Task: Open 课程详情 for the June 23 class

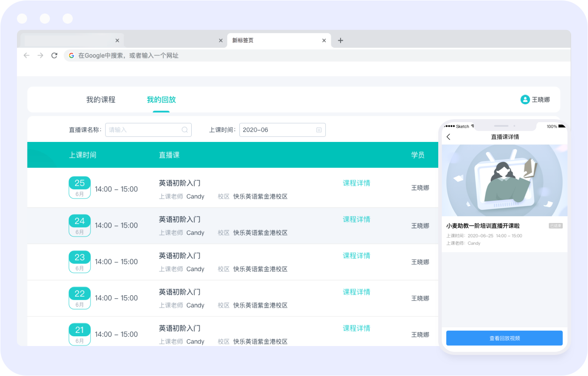Action: (357, 256)
